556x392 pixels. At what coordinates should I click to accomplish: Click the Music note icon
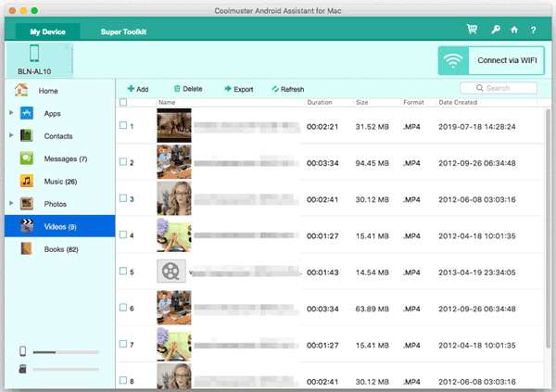coord(27,181)
